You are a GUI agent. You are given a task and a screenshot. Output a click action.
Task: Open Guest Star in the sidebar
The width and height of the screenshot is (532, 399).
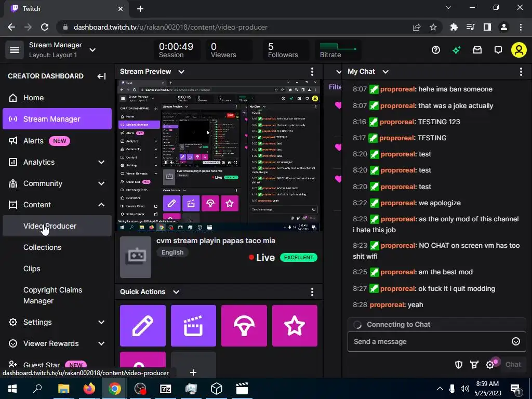click(57, 365)
